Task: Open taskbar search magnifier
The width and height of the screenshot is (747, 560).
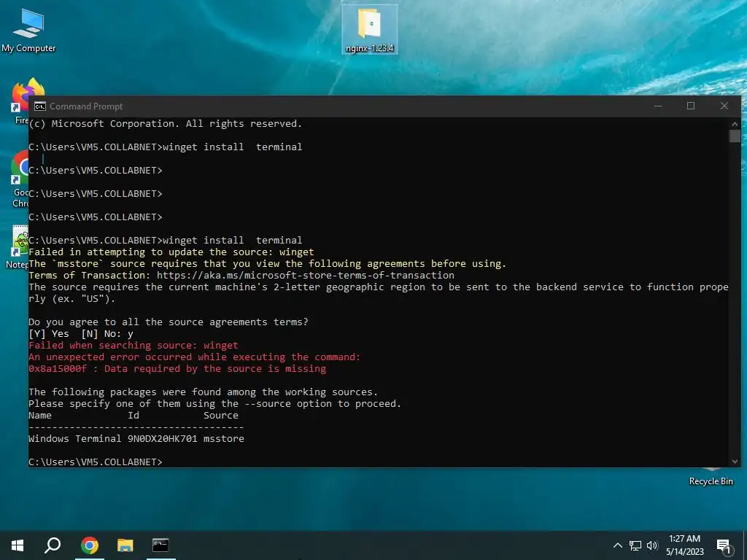Action: (x=53, y=545)
